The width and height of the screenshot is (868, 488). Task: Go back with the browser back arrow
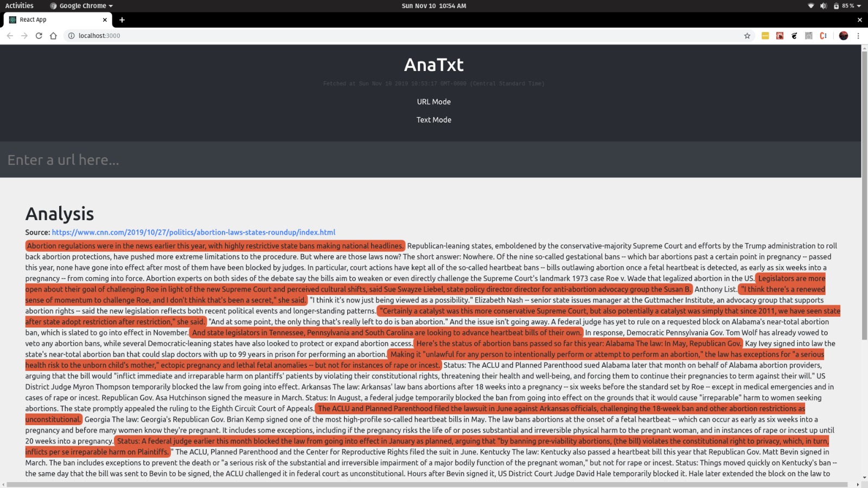click(10, 36)
